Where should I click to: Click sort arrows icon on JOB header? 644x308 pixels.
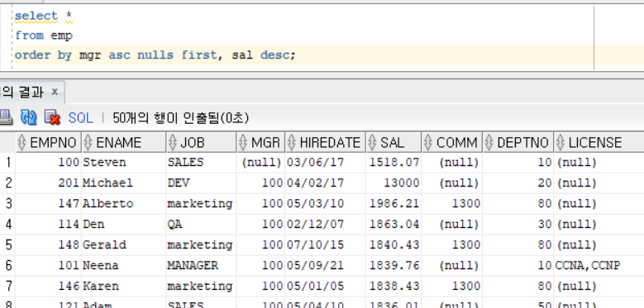click(173, 143)
